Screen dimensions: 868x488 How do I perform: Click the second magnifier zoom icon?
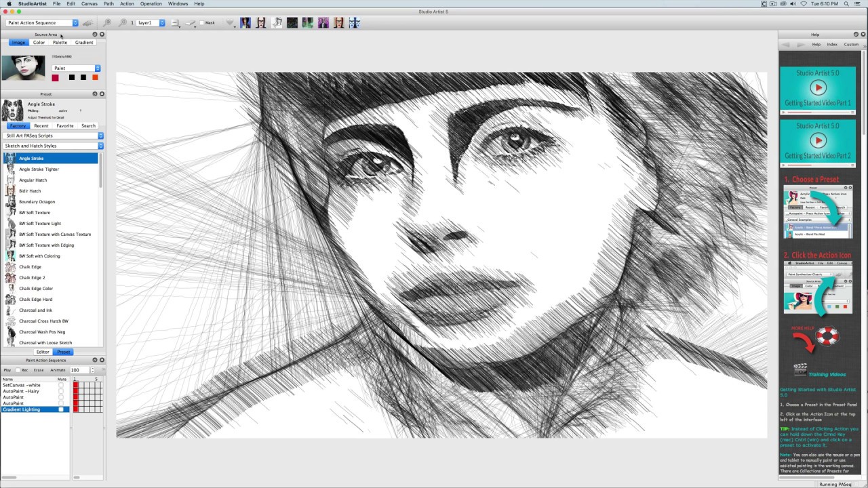(x=123, y=23)
